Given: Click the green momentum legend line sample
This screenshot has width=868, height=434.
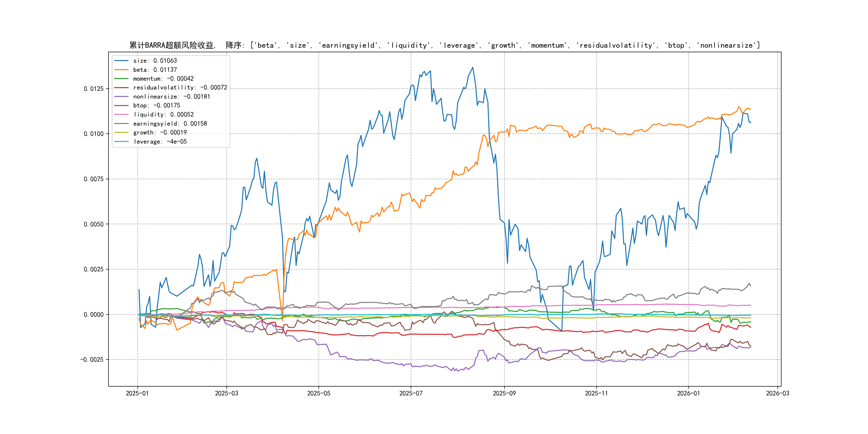Looking at the screenshot, I should coord(121,78).
